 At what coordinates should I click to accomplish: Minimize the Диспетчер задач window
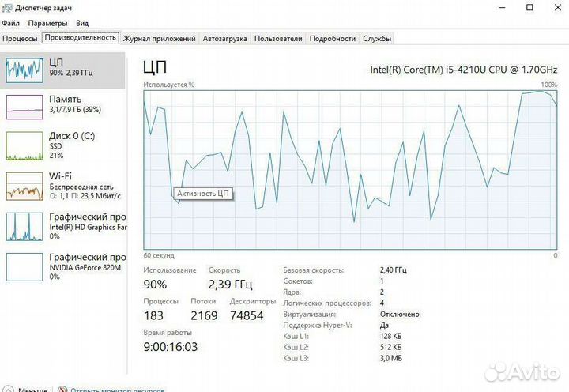pyautogui.click(x=502, y=8)
